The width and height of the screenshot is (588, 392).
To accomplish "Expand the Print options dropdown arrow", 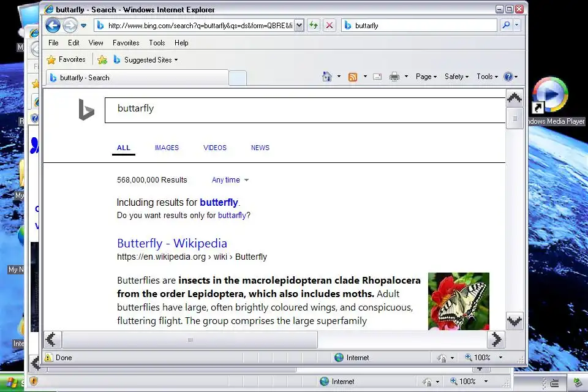I will coord(406,77).
